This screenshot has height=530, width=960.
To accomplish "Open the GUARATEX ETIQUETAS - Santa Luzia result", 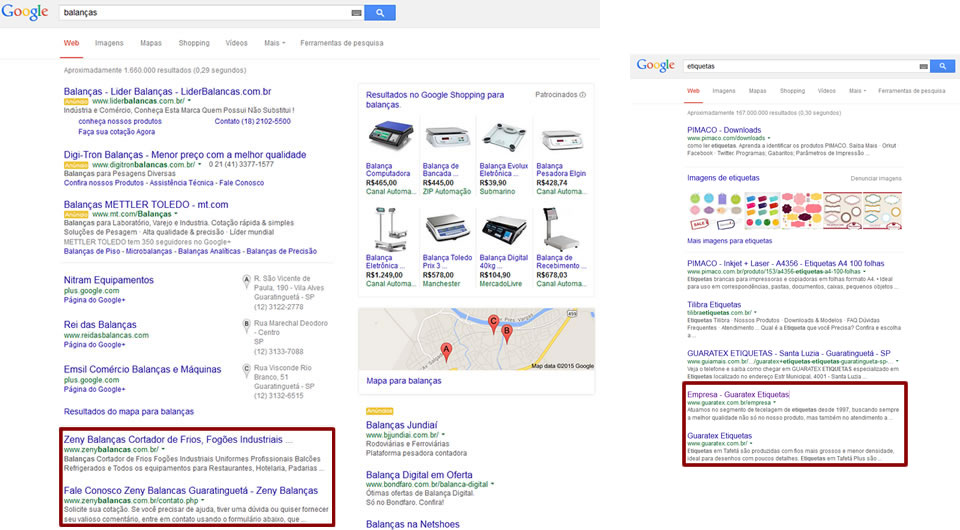I will pos(789,353).
